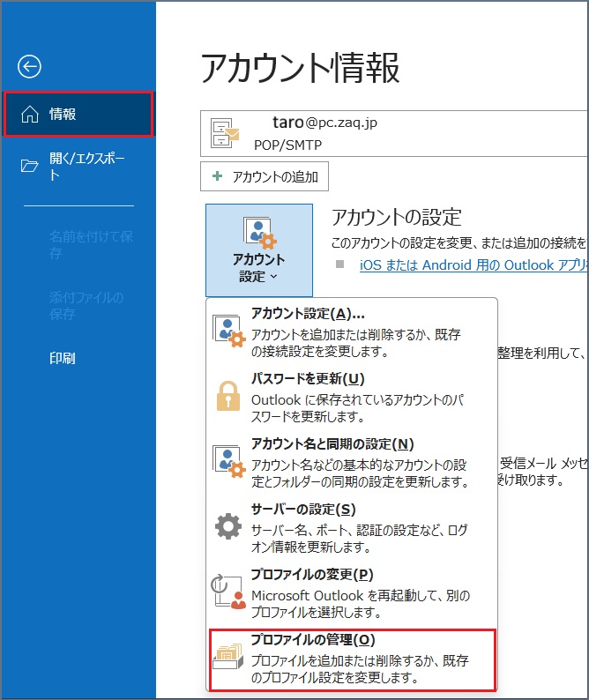Click the gear icon for サーバーの設定
Image resolution: width=589 pixels, height=700 pixels.
[x=228, y=526]
